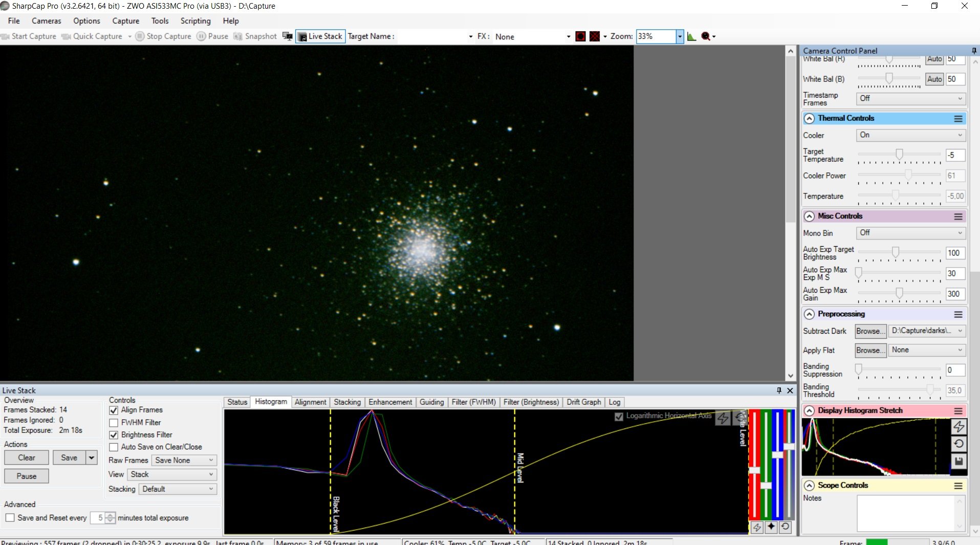
Task: Open the Apply Flat dropdown
Action: point(927,350)
